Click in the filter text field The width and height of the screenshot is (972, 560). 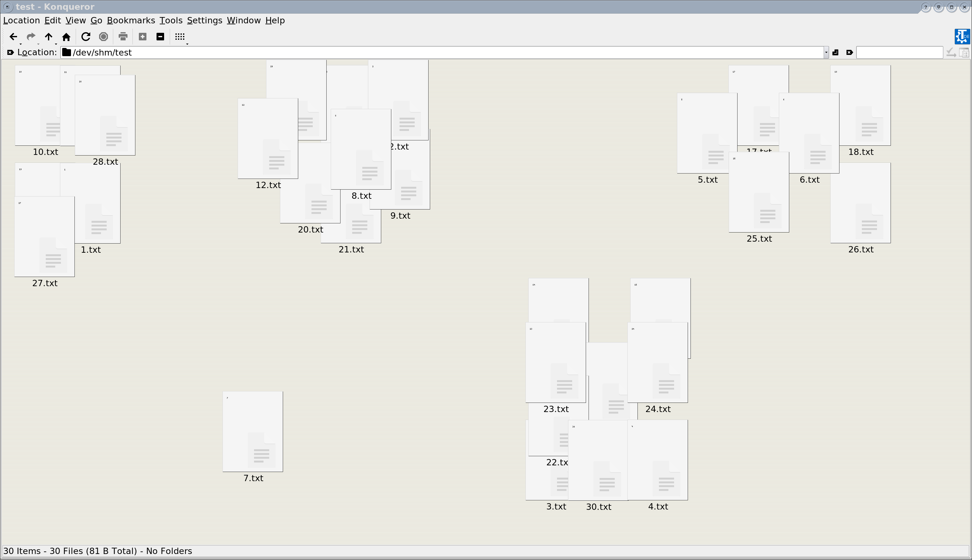coord(899,52)
